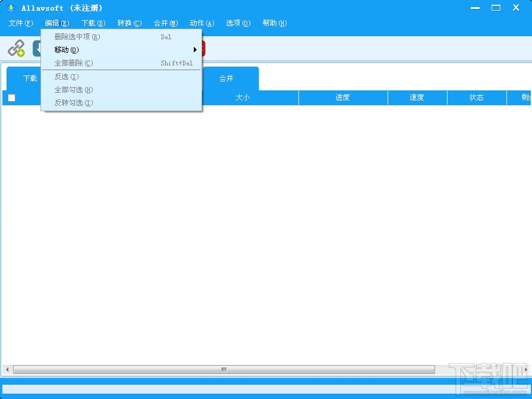Image resolution: width=532 pixels, height=399 pixels.
Task: Open the 动作 (Action) menu
Action: pos(202,23)
